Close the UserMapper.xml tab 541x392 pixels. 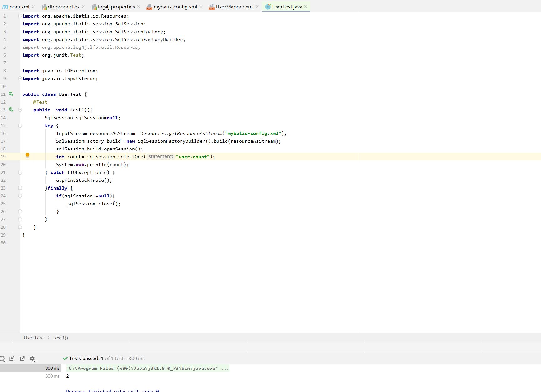(257, 7)
